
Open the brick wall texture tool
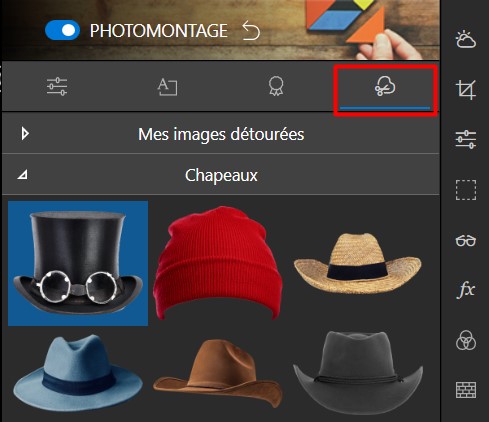[466, 390]
